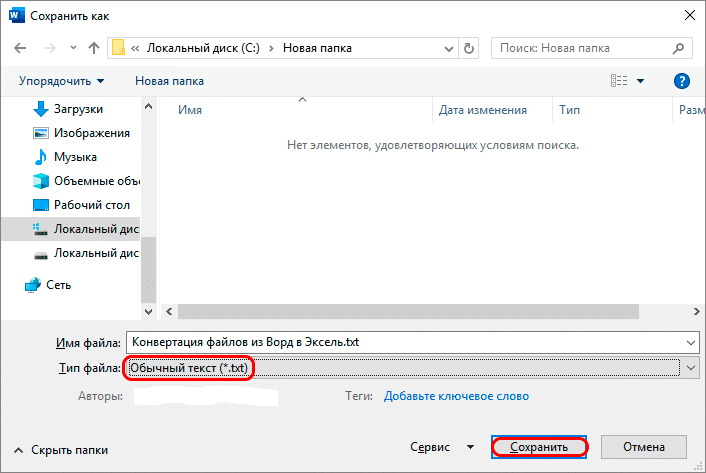Click Добавьте ключевое слово tag link

[456, 396]
